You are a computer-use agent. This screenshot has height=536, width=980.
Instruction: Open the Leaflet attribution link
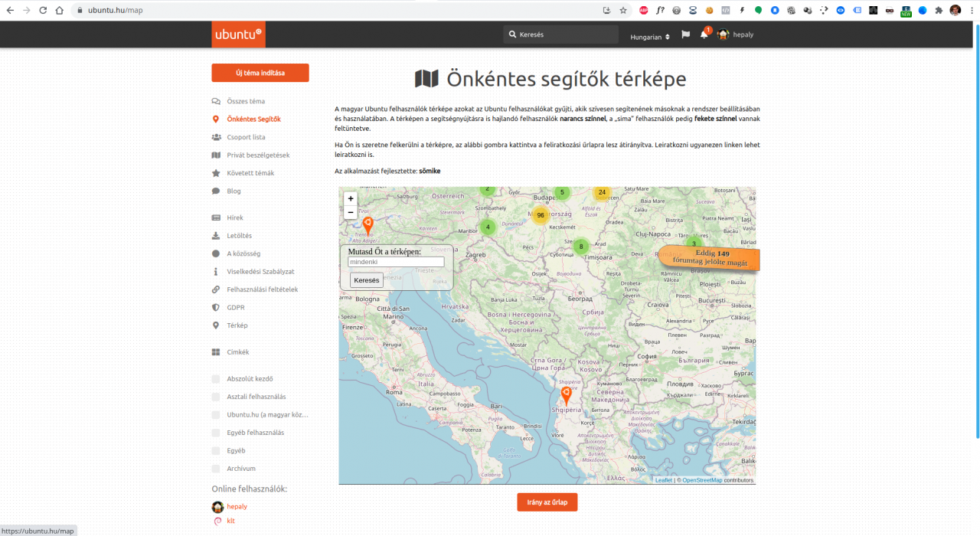point(663,480)
